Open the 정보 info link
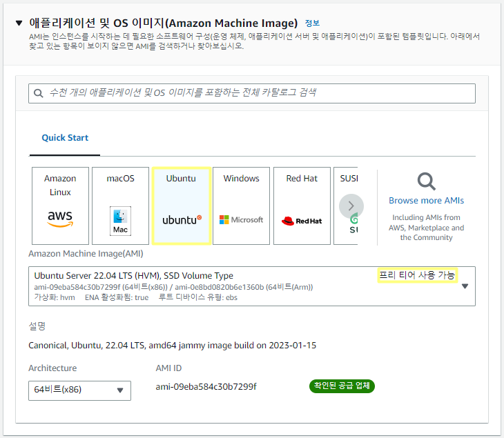 pos(312,23)
